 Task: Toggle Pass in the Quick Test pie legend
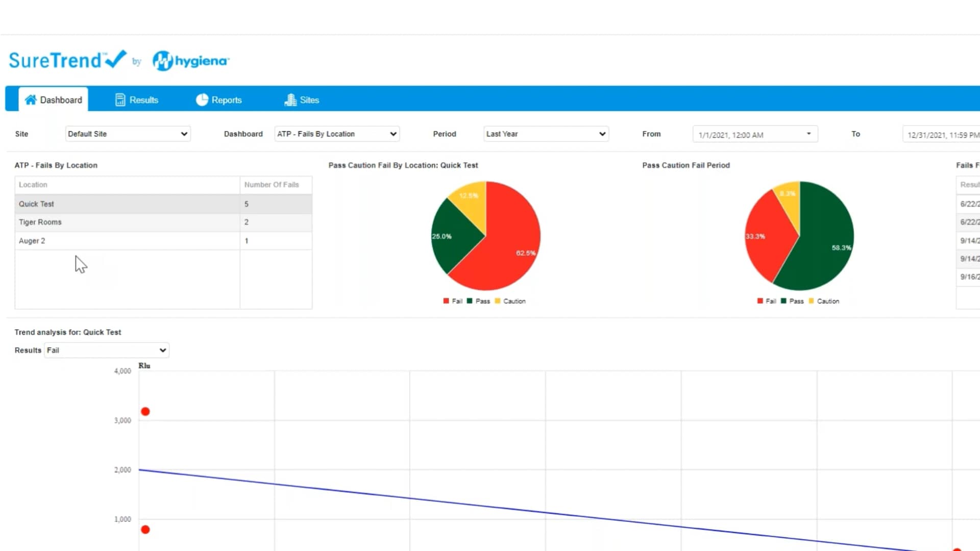click(480, 301)
